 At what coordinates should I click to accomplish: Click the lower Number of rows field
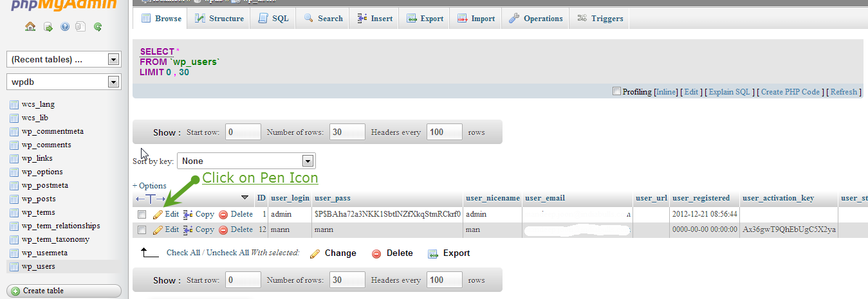347,280
